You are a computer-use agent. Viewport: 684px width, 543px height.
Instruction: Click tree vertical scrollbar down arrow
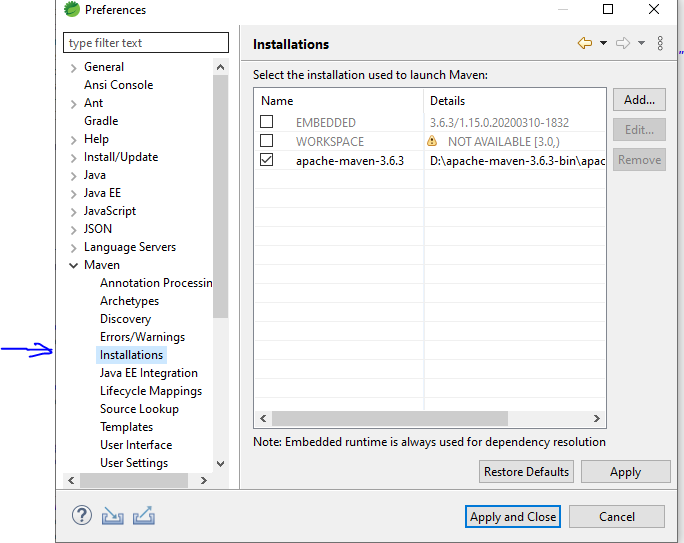[221, 464]
